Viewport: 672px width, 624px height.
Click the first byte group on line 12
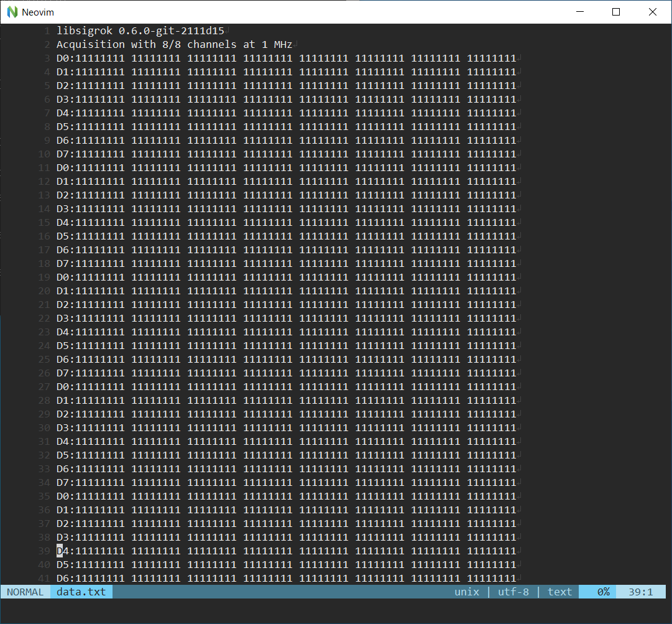point(100,182)
